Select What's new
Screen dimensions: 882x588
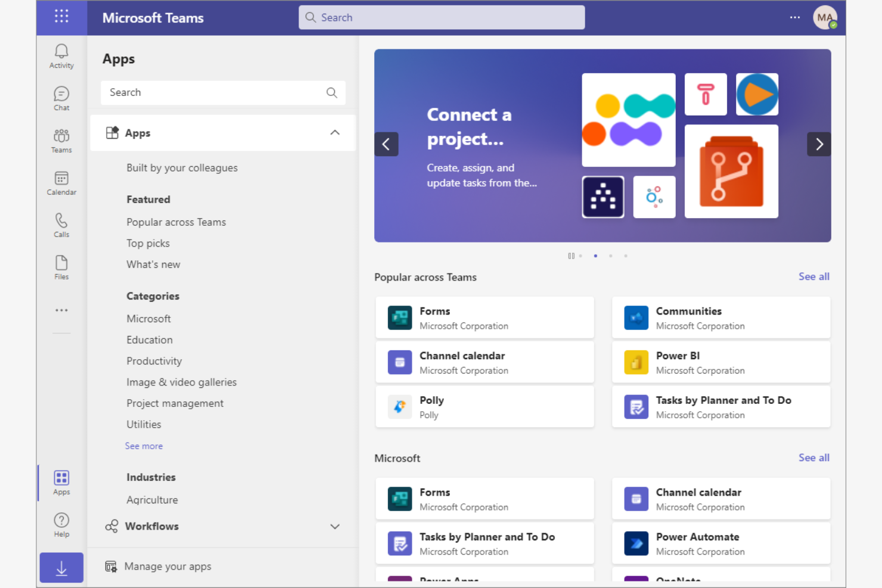coord(153,265)
